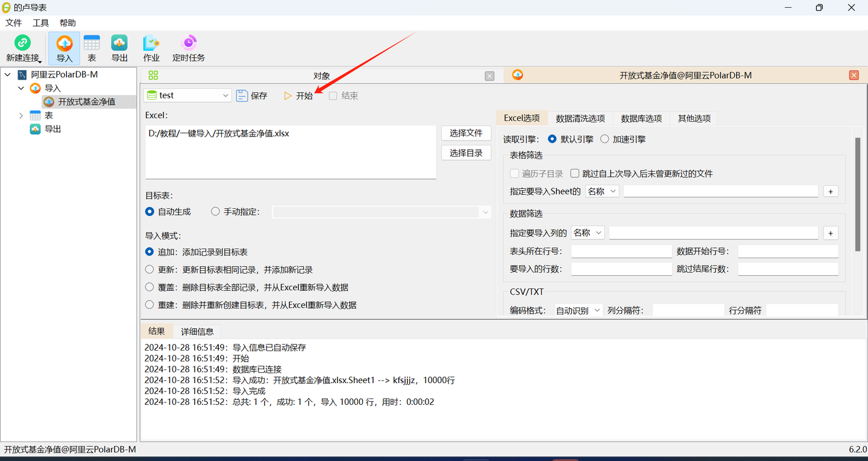The width and height of the screenshot is (868, 461).
Task: Switch to 其他选项 tab
Action: coord(694,118)
